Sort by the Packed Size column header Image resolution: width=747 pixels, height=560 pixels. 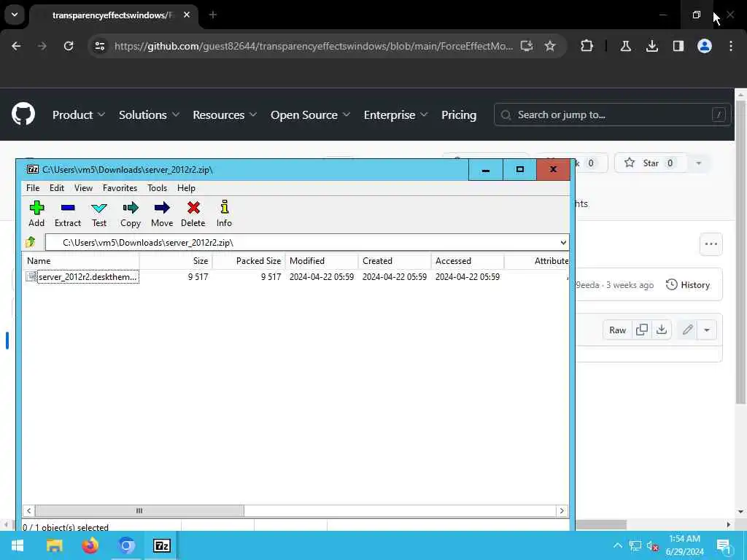249,261
